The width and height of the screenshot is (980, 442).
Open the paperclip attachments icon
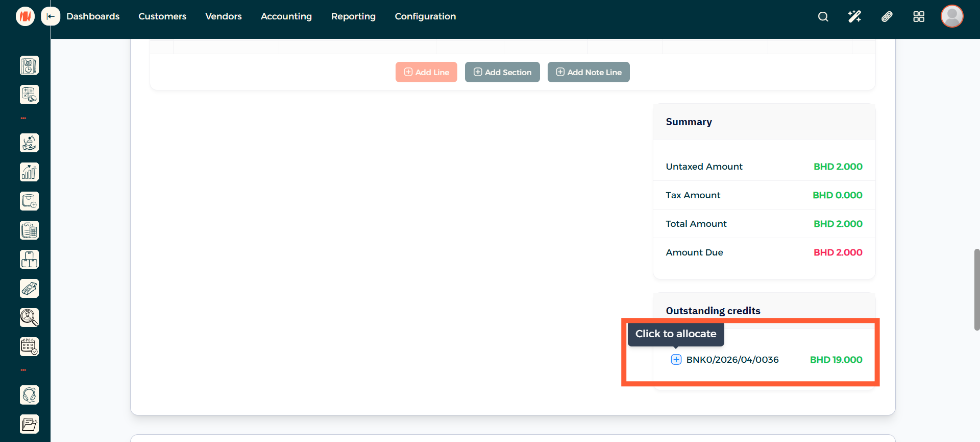click(887, 17)
